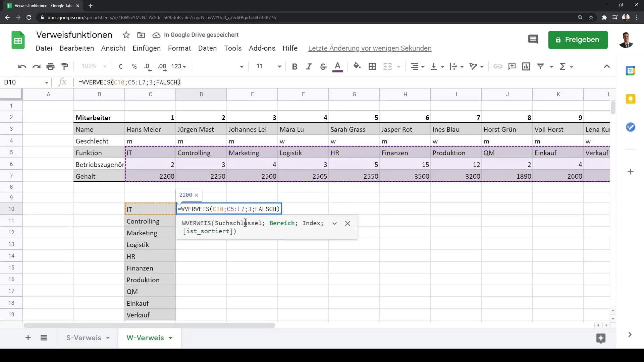Click the insert link icon

point(498,66)
